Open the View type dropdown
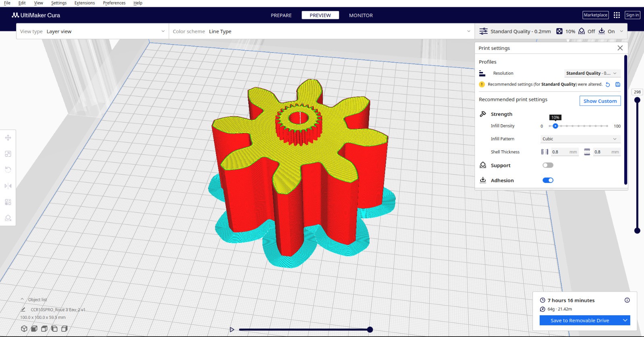Image resolution: width=644 pixels, height=337 pixels. (x=93, y=31)
